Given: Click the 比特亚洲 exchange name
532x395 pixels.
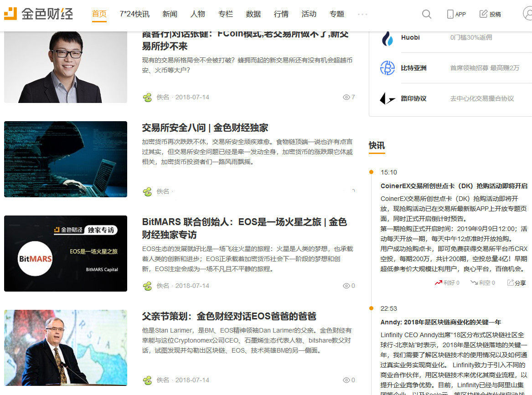Looking at the screenshot, I should tap(413, 68).
